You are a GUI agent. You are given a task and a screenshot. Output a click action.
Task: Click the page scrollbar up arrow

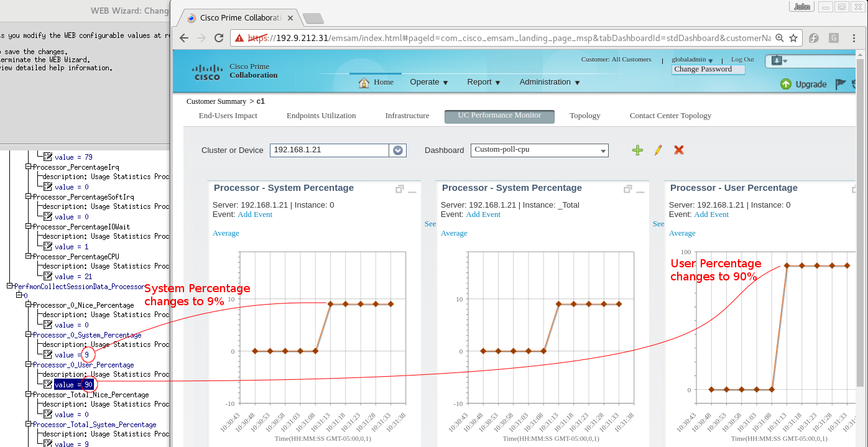[861, 55]
